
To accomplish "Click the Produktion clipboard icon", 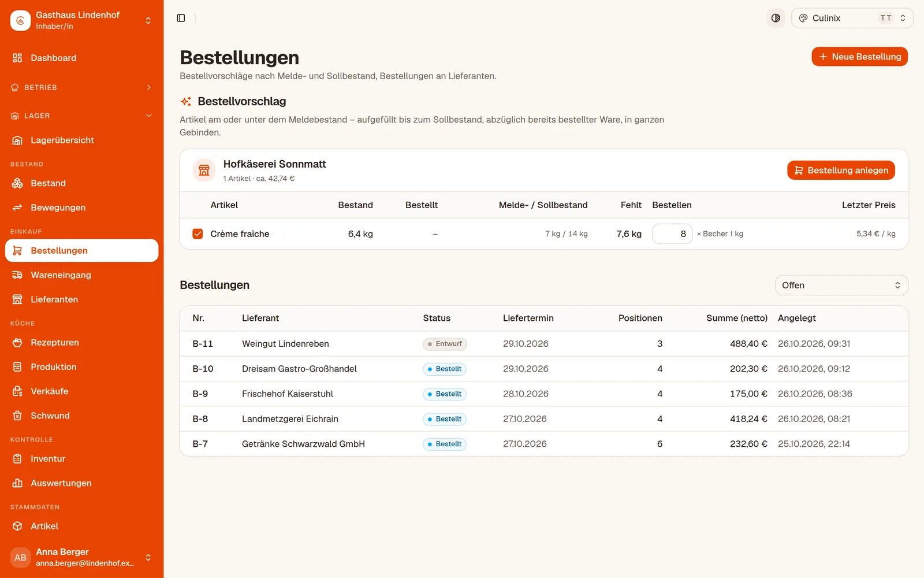I will click(17, 367).
